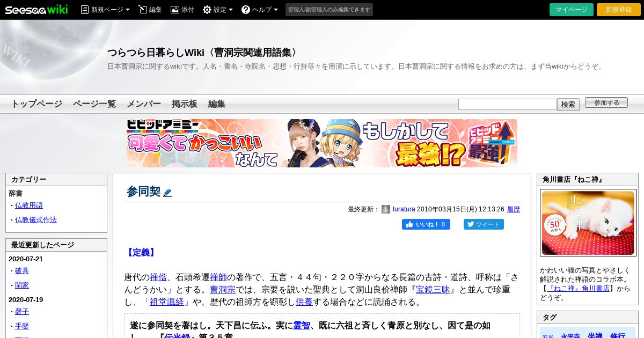Click the マイページ button
Viewport: 644px width, 338px height.
coord(572,10)
